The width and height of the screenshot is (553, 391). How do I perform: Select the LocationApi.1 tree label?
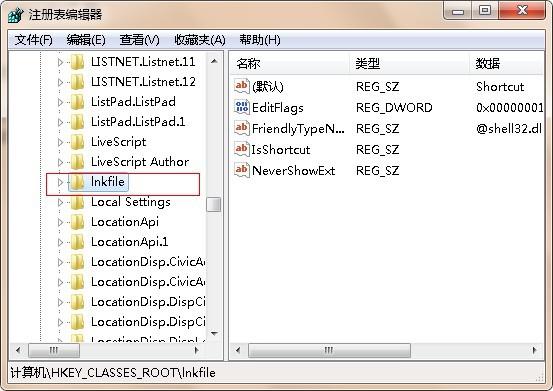pos(129,242)
